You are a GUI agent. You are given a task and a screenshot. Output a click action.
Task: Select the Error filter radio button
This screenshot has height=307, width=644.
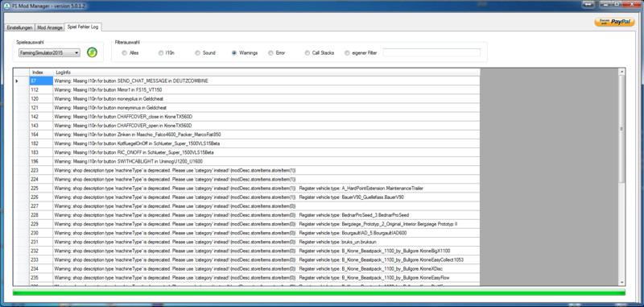(x=270, y=53)
